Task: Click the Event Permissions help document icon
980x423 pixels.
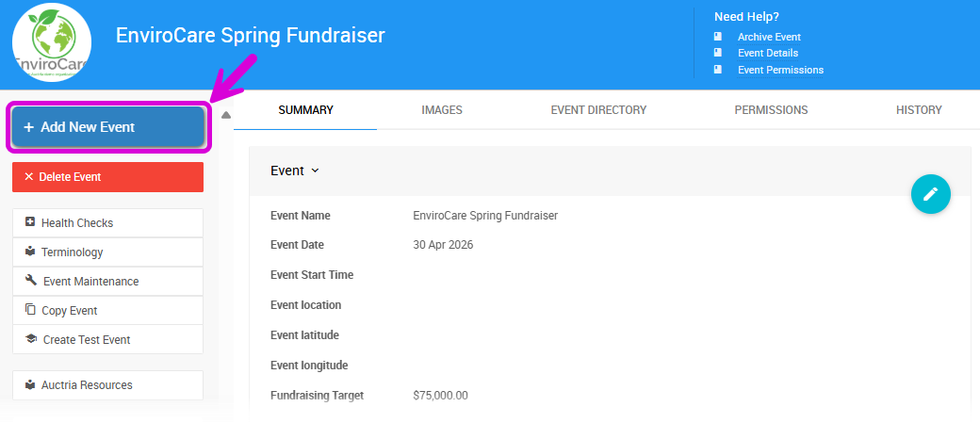Action: pyautogui.click(x=718, y=70)
